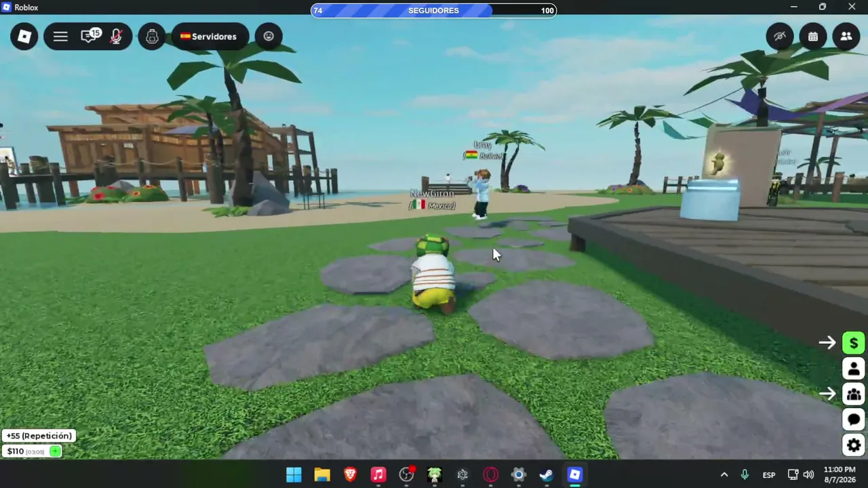868x488 pixels.
Task: Open the group of people button
Action: click(854, 394)
